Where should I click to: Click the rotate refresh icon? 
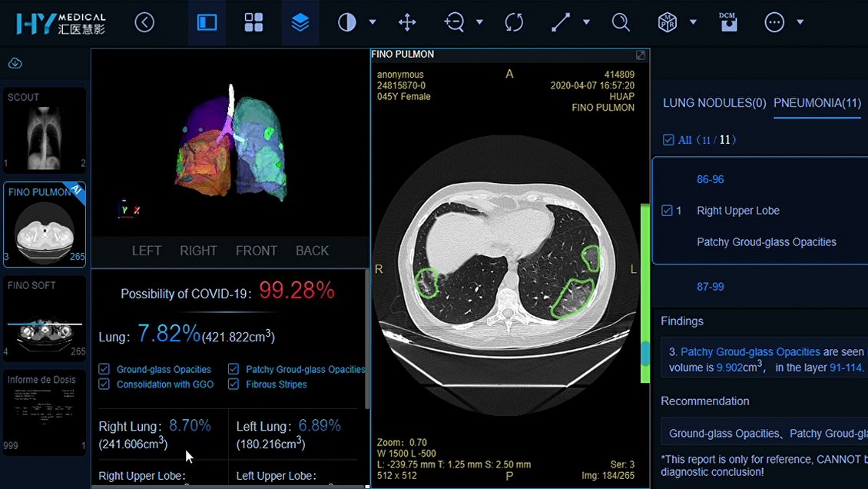[x=514, y=22]
